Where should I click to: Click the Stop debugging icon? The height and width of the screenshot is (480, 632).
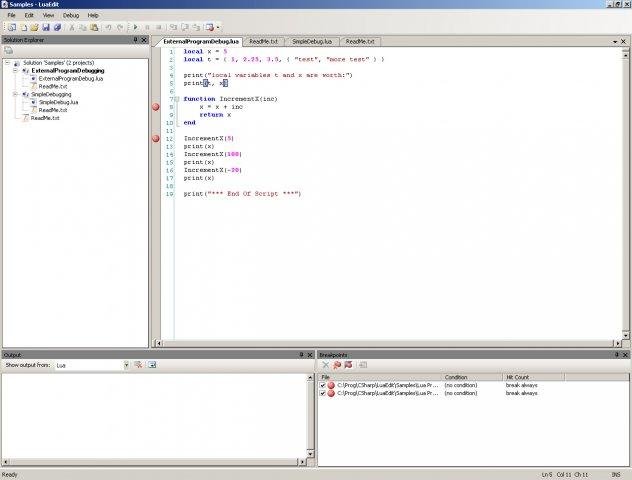158,27
